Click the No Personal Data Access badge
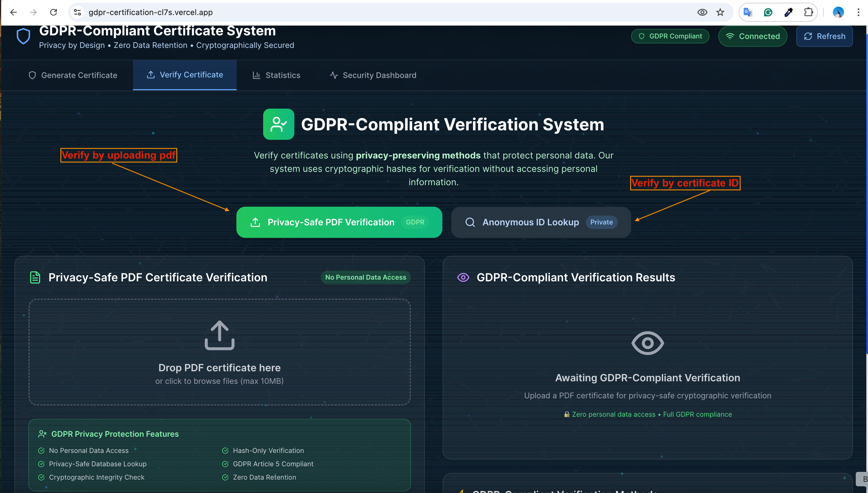This screenshot has width=868, height=493. pyautogui.click(x=365, y=277)
